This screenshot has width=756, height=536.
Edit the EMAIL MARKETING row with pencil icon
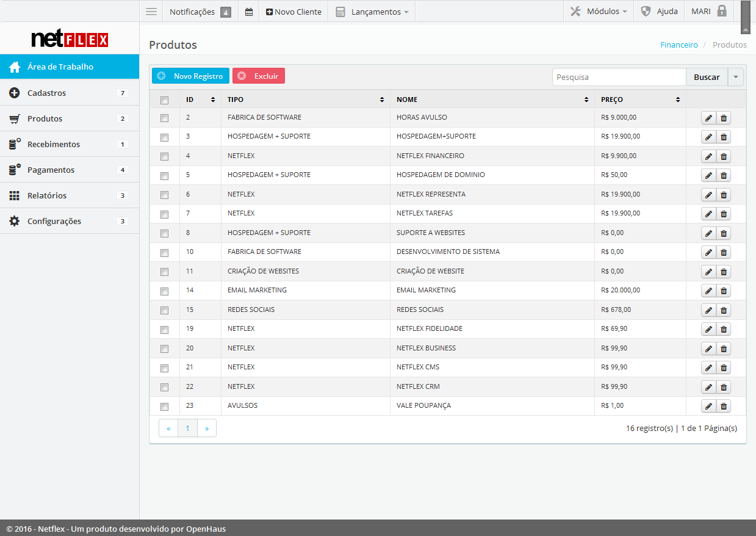pos(708,291)
